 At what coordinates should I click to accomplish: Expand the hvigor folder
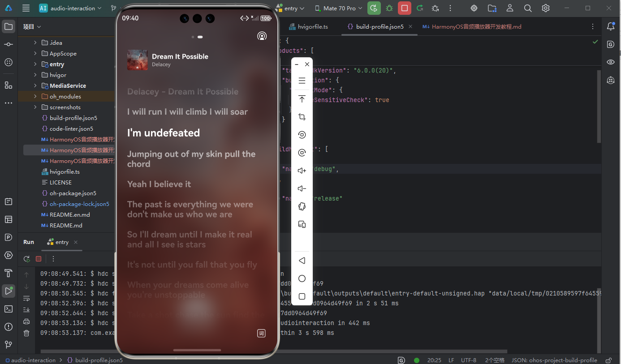pos(35,75)
